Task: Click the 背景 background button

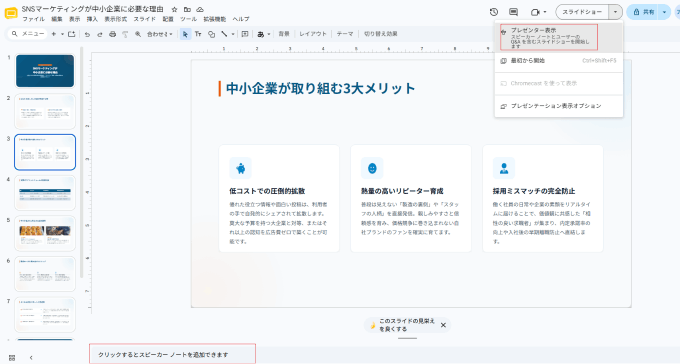Action: (284, 34)
